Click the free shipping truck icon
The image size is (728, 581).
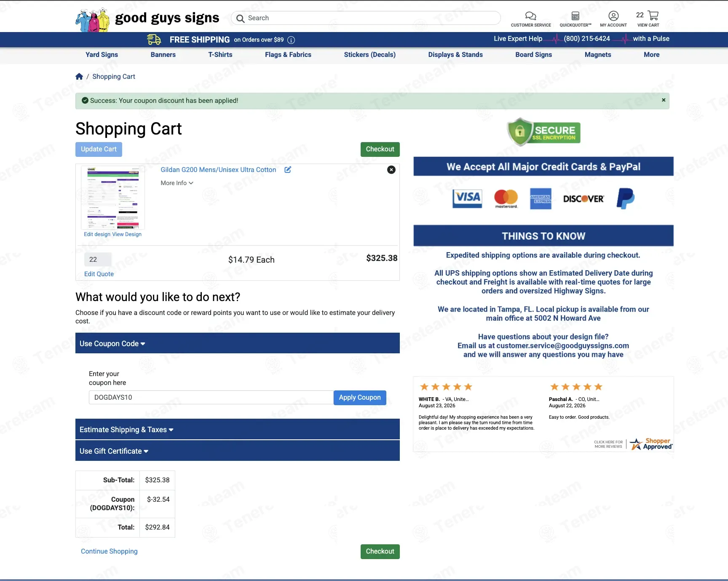(154, 40)
